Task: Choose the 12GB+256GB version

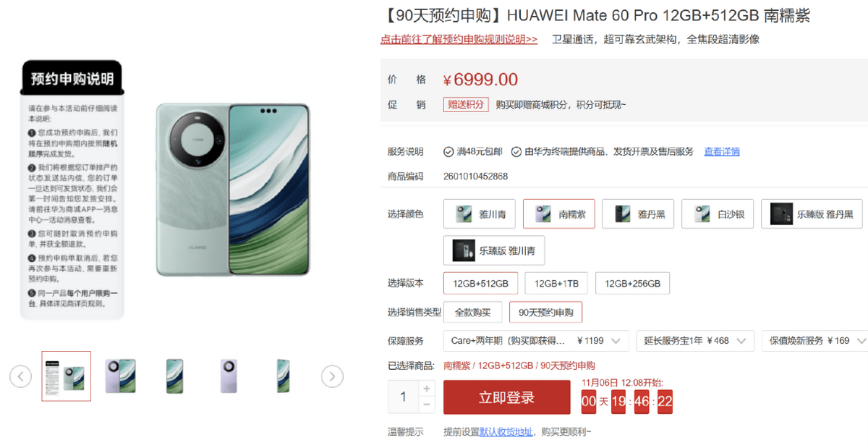Action: (633, 283)
